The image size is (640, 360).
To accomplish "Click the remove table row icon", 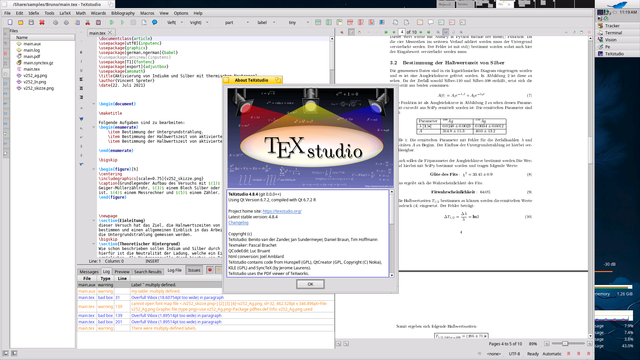I will [x=350, y=22].
